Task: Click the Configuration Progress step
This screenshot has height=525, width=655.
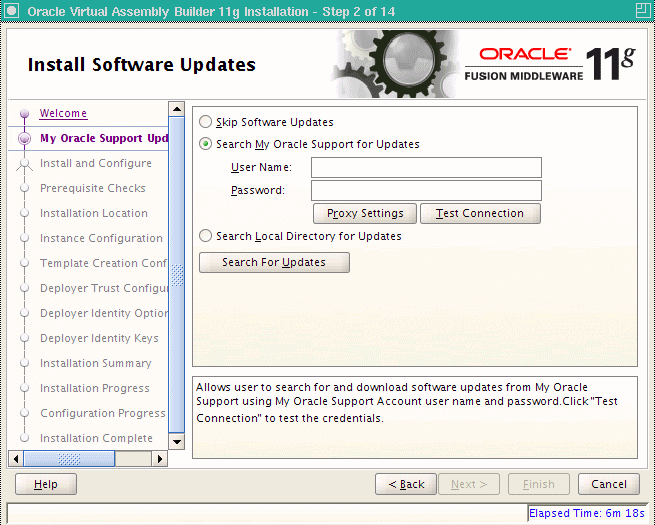Action: click(x=103, y=413)
